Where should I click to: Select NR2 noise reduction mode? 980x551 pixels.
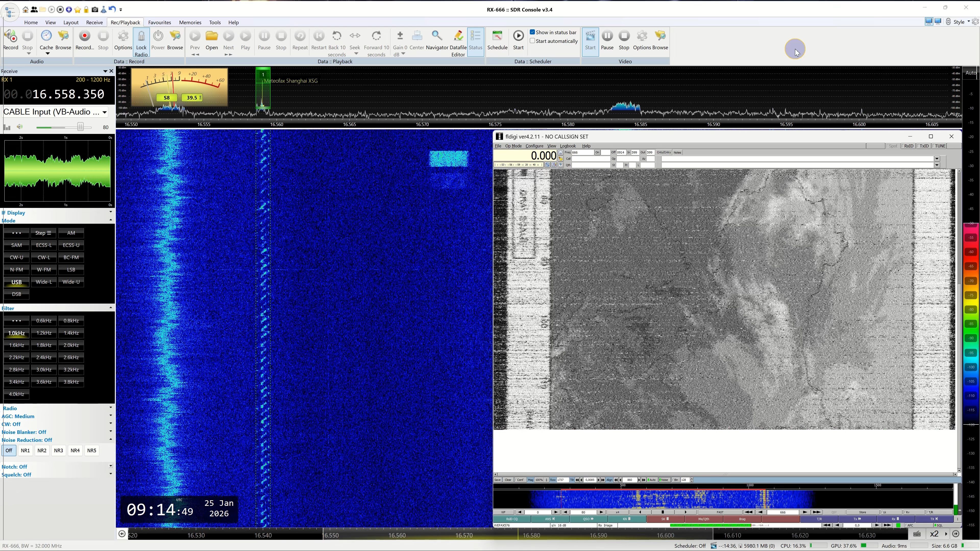pyautogui.click(x=42, y=450)
